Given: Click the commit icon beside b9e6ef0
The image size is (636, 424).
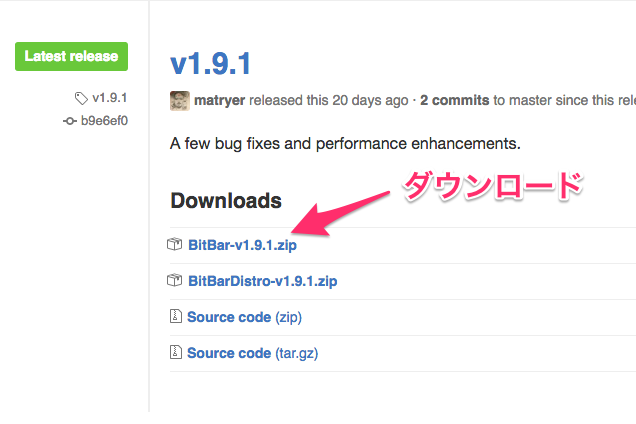Looking at the screenshot, I should click(70, 121).
